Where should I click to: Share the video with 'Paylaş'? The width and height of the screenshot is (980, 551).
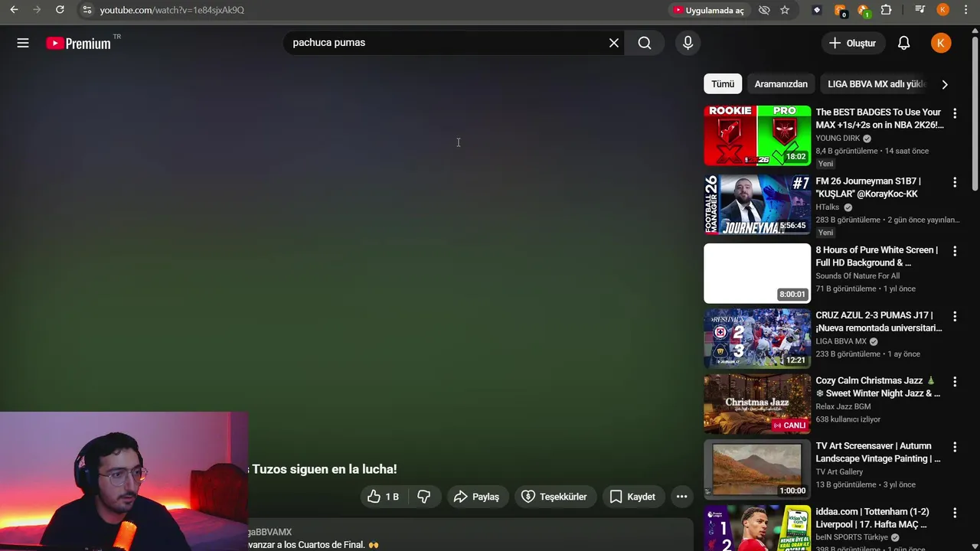(476, 497)
